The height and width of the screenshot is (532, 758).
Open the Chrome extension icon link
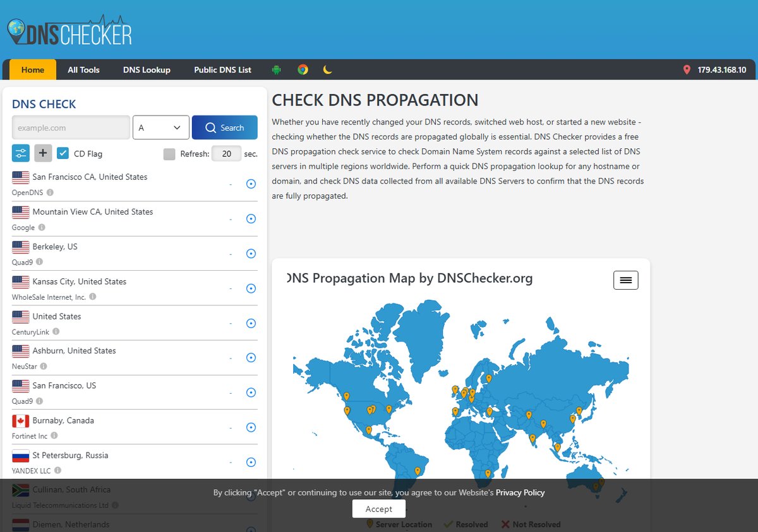(x=303, y=69)
